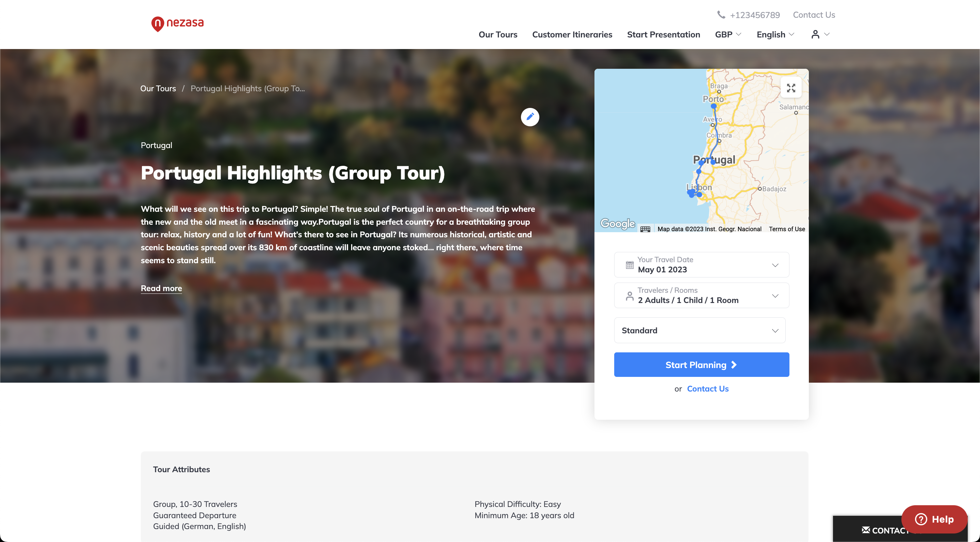
Task: Click the Start Planning button
Action: tap(701, 364)
